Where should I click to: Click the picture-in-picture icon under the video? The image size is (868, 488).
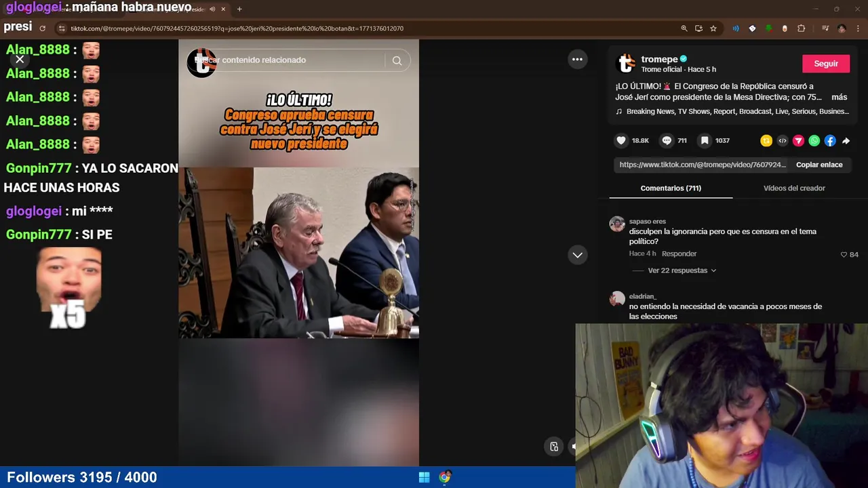coord(554,447)
